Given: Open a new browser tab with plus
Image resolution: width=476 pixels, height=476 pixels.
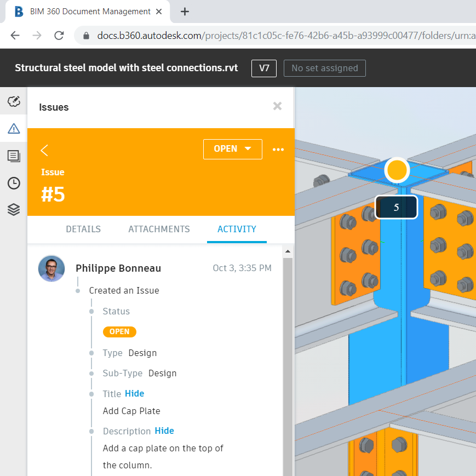Looking at the screenshot, I should (x=185, y=12).
